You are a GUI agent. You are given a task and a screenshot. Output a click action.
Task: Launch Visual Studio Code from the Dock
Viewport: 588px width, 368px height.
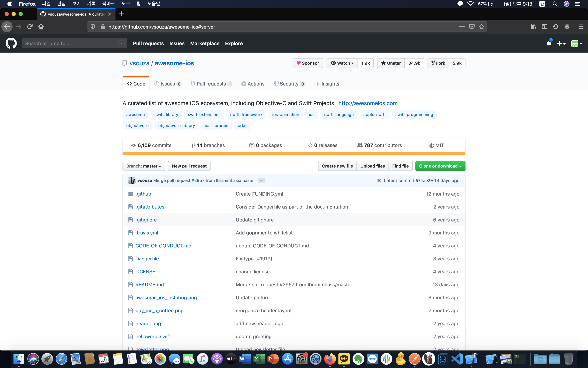[457, 359]
